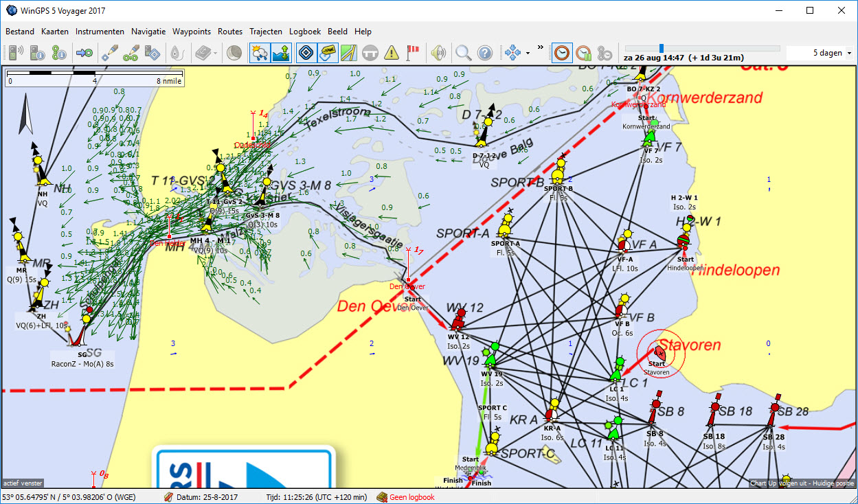
Task: Click the north arrow compass indicator
Action: pos(26,115)
